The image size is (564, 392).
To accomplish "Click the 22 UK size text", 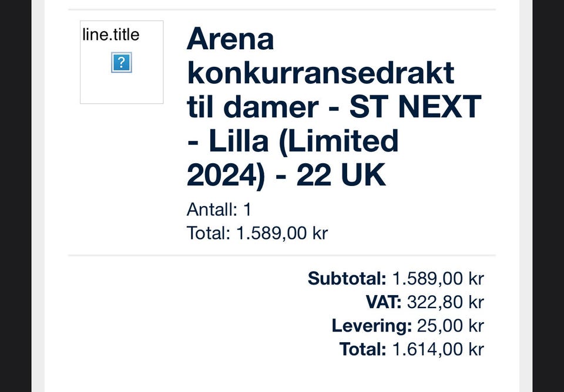I will pyautogui.click(x=341, y=175).
